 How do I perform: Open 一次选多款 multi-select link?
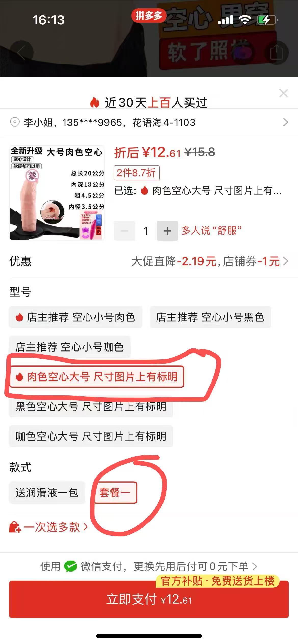[48, 527]
